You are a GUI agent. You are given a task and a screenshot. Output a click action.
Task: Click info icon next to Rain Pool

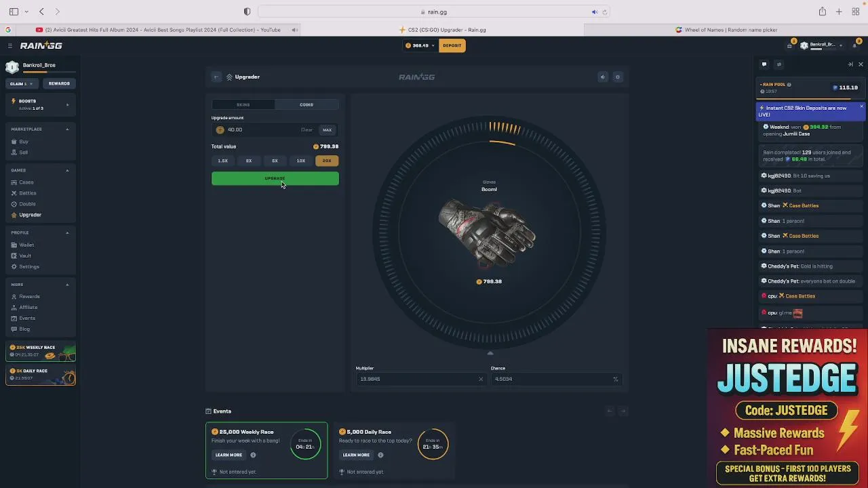pos(789,85)
